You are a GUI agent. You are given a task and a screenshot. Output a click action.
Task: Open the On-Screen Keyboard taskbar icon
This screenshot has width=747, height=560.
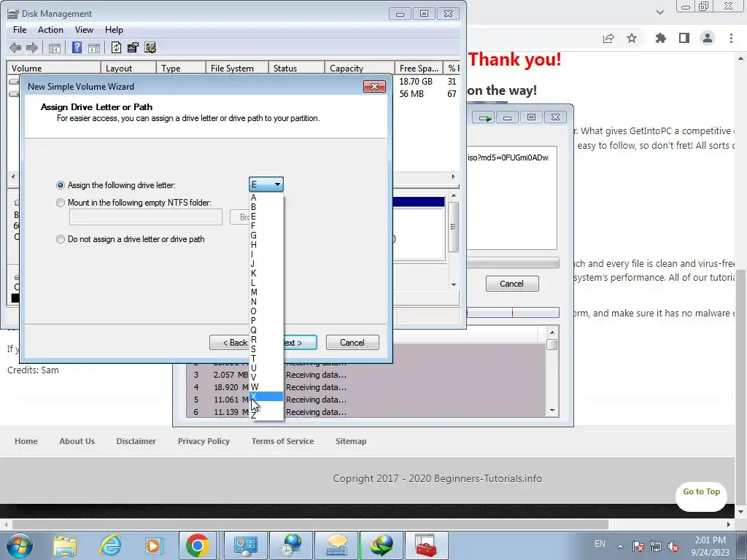[x=336, y=545]
